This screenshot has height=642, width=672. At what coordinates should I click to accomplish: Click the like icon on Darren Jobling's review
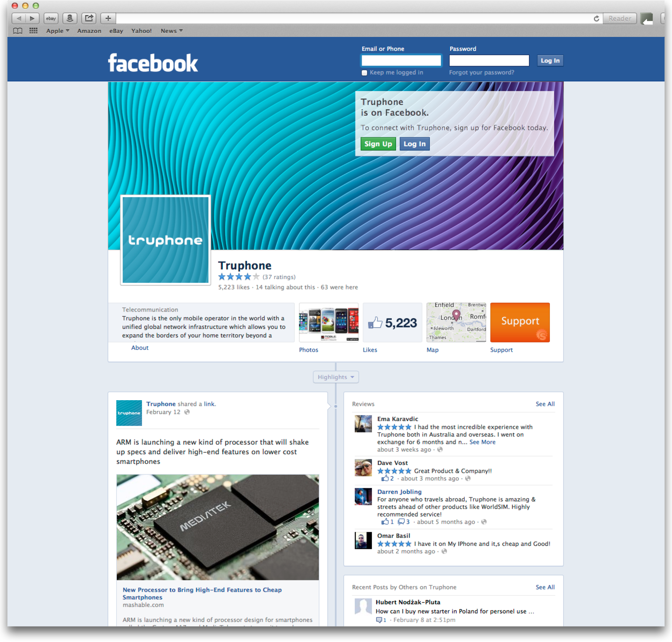click(x=385, y=522)
